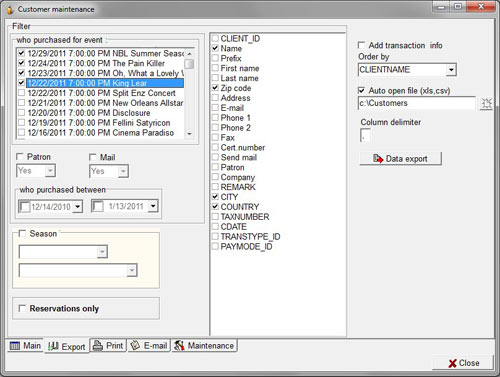Enable the Patron filter checkbox
Image resolution: width=500 pixels, height=377 pixels.
click(x=20, y=157)
